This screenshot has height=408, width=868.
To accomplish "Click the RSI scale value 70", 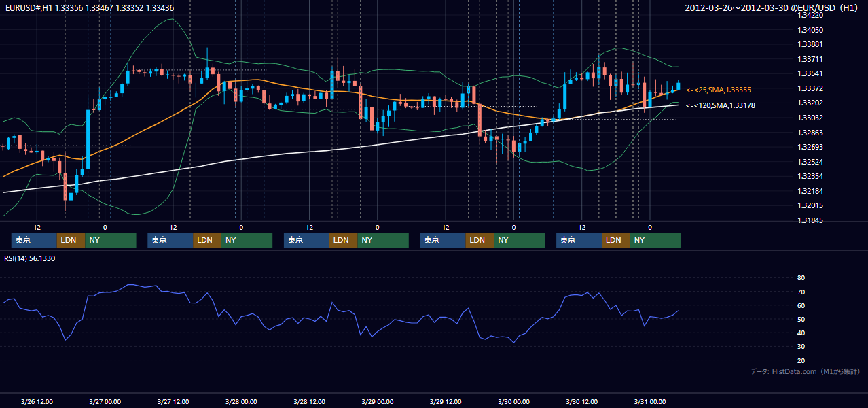I will tap(801, 292).
